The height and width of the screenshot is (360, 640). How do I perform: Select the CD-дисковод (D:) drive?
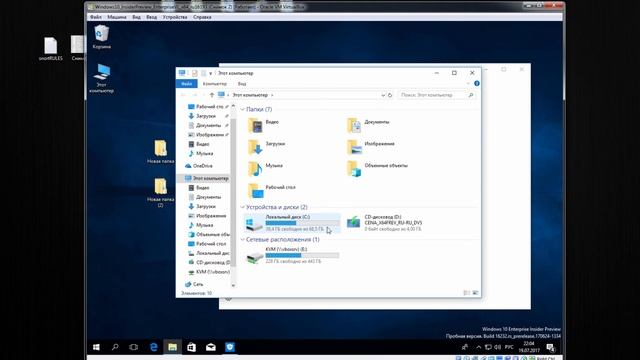pos(384,223)
